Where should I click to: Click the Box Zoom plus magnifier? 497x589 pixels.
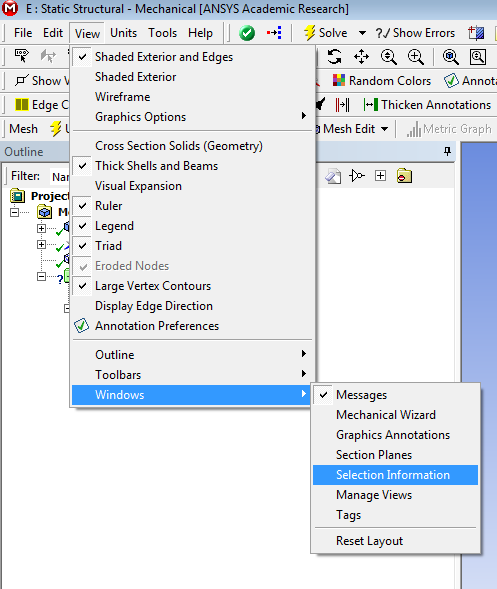point(416,57)
